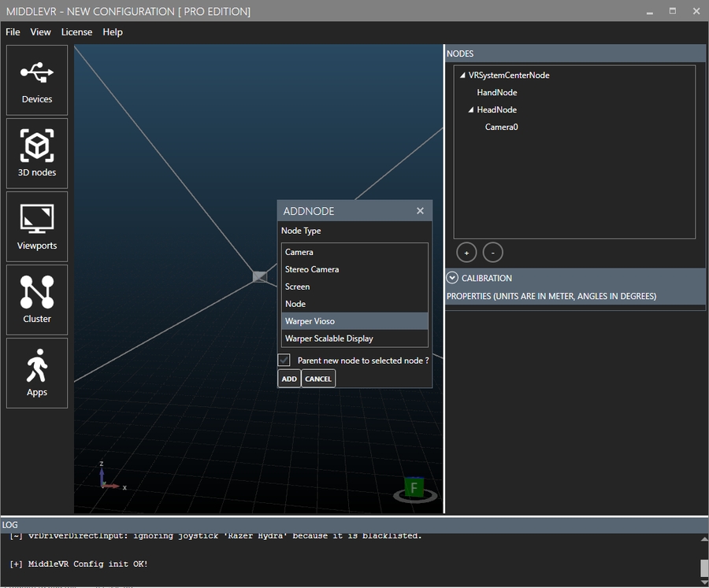Open the License menu
Image resolution: width=709 pixels, height=588 pixels.
[76, 32]
